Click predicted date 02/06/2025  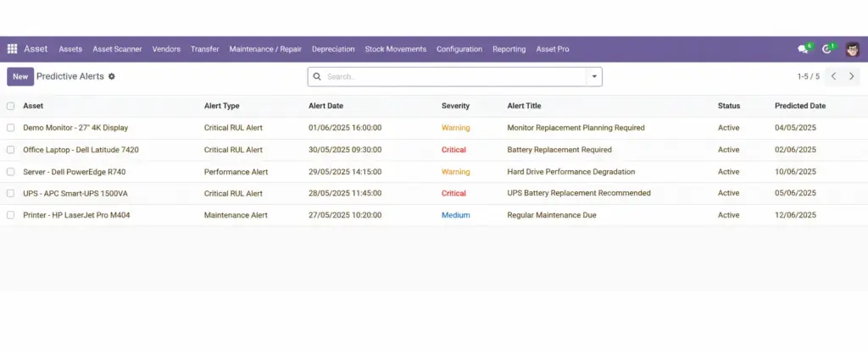click(795, 150)
